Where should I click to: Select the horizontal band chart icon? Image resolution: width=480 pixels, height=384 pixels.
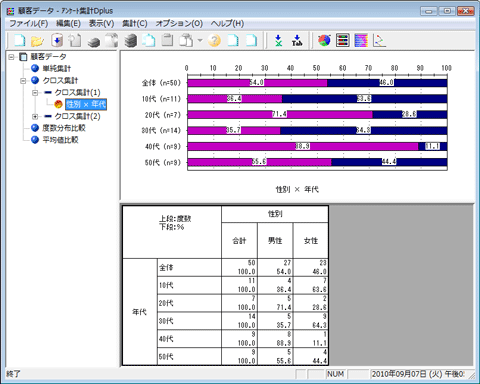(343, 41)
